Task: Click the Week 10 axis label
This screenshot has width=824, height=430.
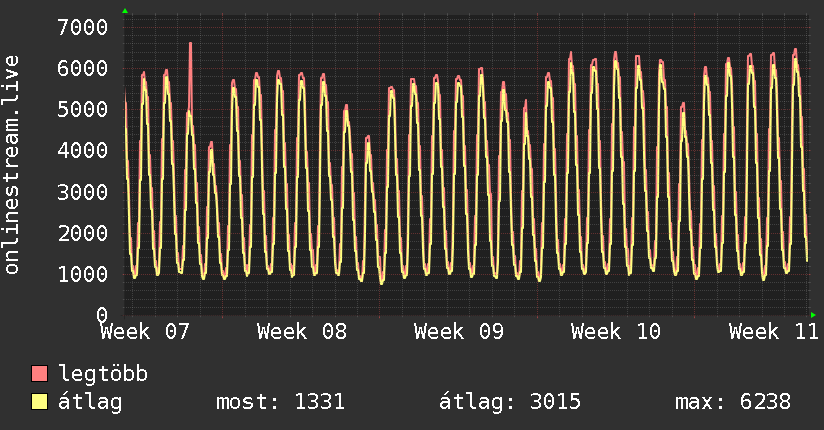Action: tap(616, 332)
